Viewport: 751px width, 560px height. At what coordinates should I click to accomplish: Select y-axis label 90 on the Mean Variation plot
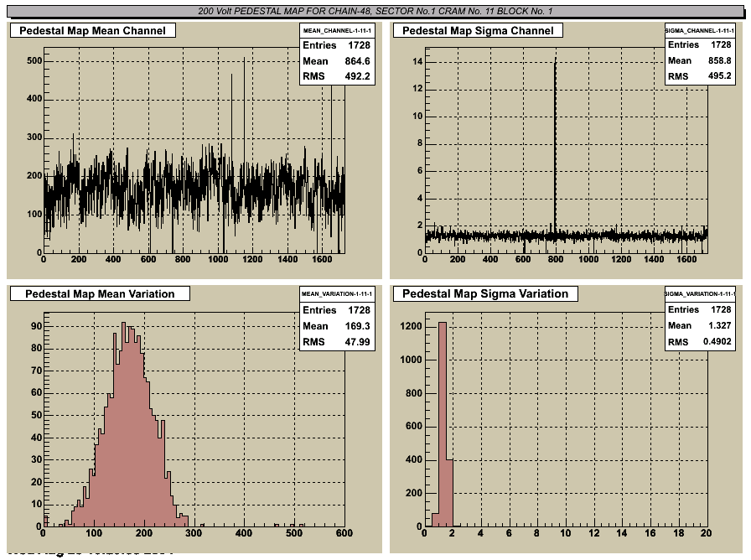36,326
